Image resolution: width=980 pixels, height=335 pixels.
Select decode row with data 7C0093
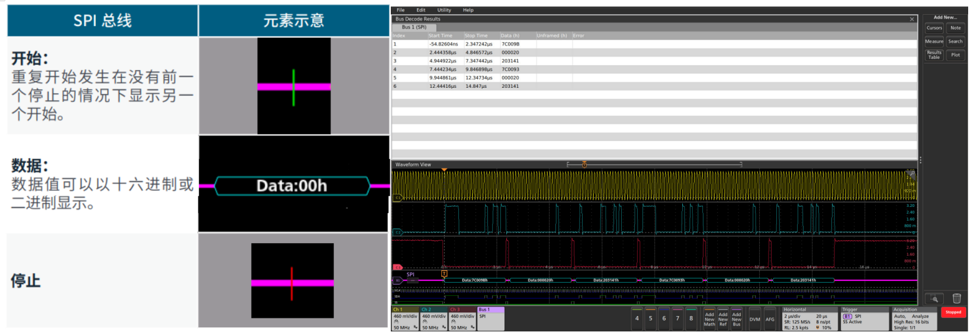coord(510,69)
